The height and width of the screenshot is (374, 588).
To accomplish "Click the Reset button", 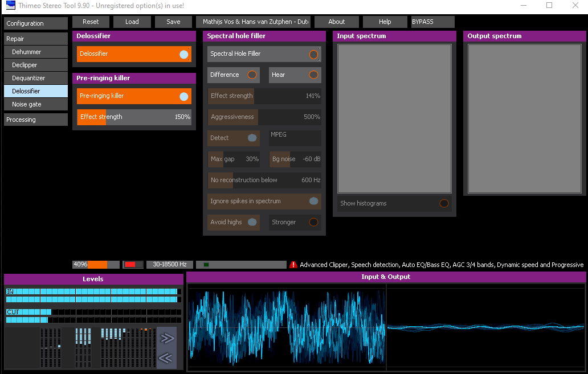I will 91,22.
